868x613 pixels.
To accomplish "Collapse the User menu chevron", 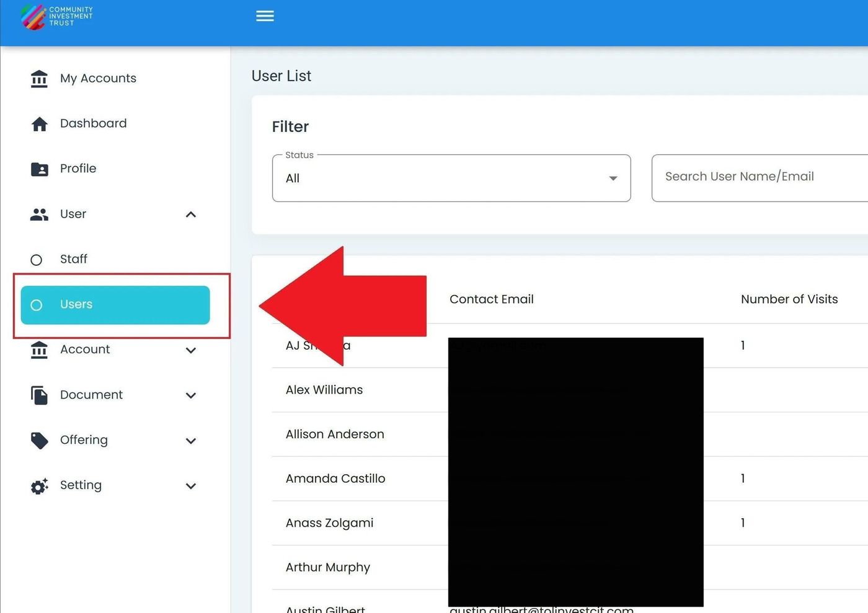I will coord(191,214).
